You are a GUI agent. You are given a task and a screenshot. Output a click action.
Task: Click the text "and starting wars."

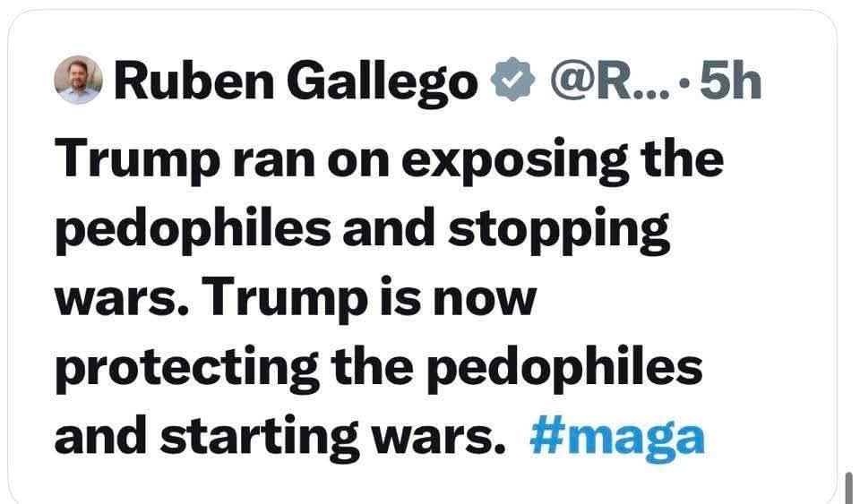(279, 437)
